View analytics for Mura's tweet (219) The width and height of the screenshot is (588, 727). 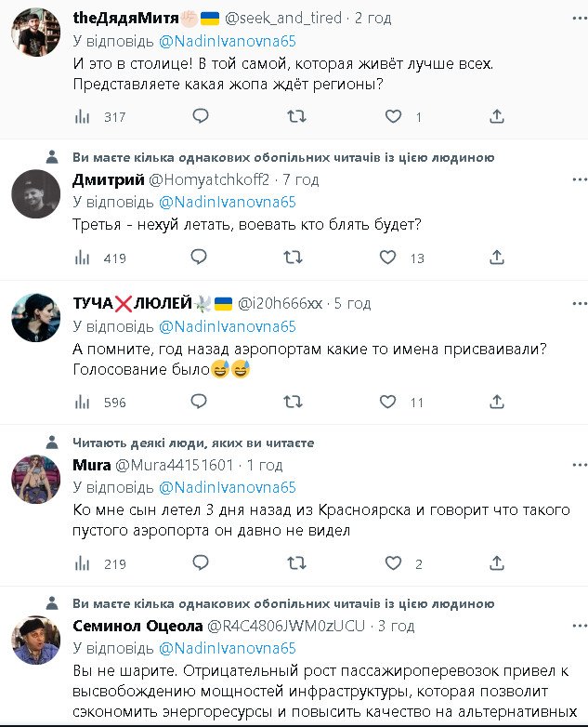pos(82,563)
